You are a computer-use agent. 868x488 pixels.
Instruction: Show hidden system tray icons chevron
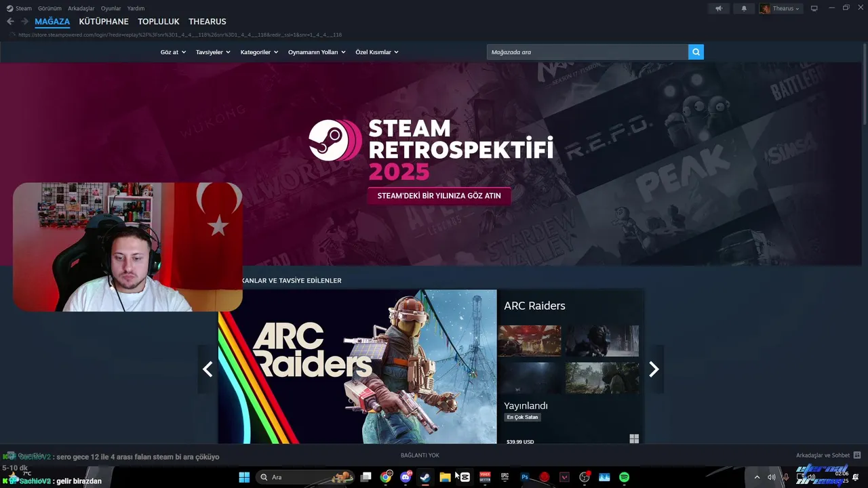757,477
